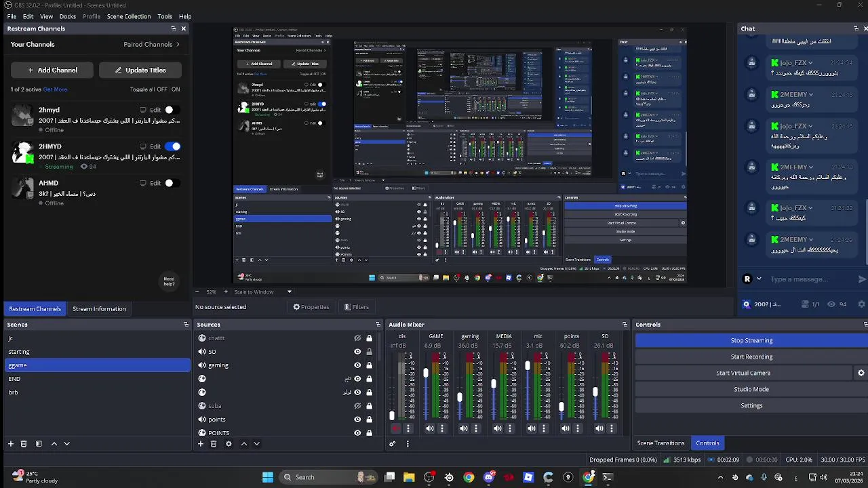Select the brb scene

click(97, 392)
